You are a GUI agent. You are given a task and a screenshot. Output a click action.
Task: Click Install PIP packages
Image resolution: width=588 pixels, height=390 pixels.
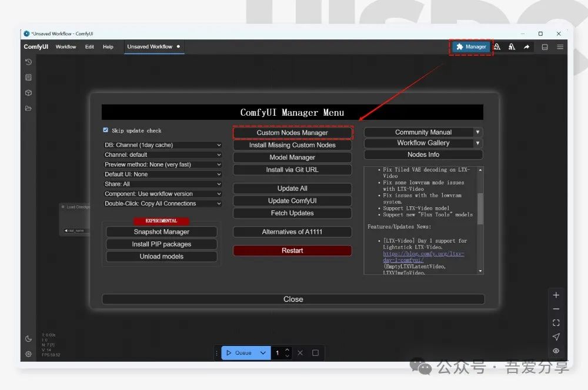pyautogui.click(x=161, y=244)
